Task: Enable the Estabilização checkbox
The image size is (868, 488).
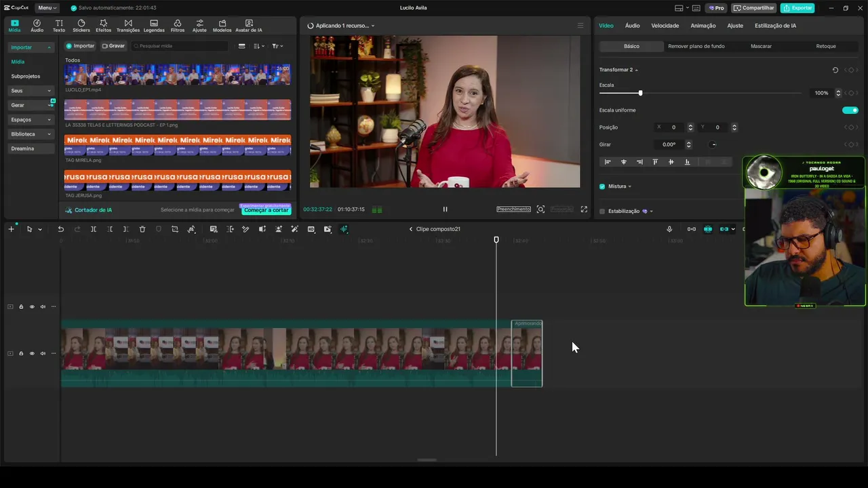Action: pos(602,211)
